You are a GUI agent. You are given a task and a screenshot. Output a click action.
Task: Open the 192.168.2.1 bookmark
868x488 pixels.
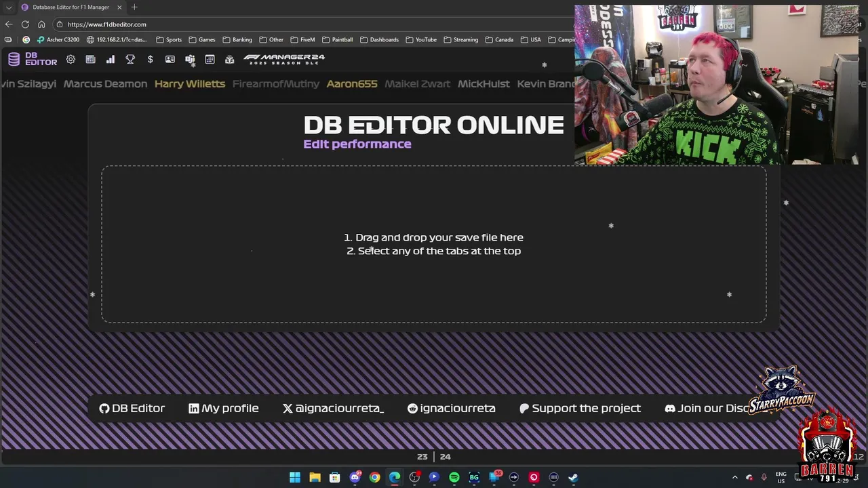117,39
